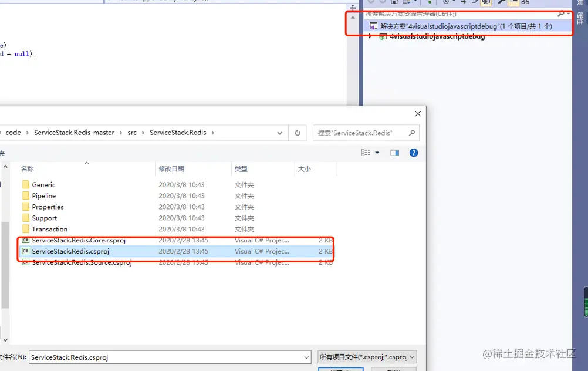Click the Generic folder icon
588x371 pixels.
25,184
